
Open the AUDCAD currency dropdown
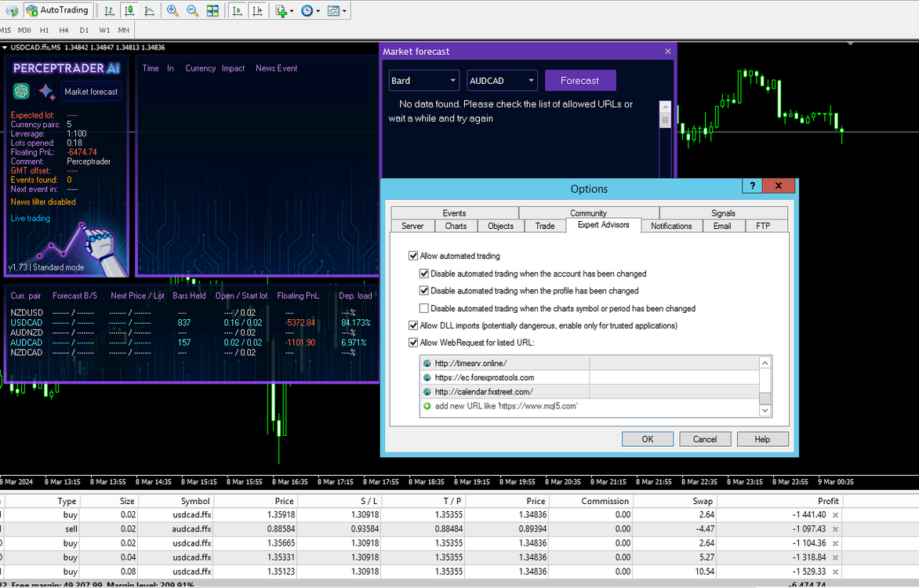(503, 80)
